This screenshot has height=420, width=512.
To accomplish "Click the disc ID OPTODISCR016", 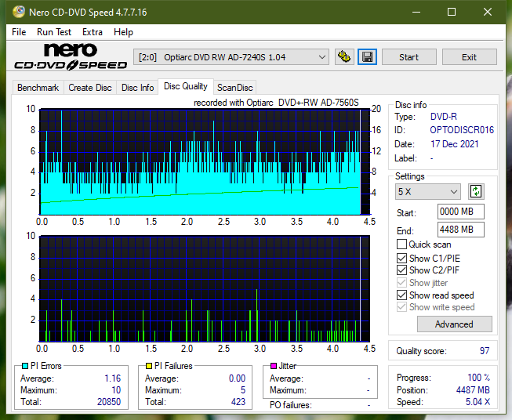I will click(x=462, y=130).
